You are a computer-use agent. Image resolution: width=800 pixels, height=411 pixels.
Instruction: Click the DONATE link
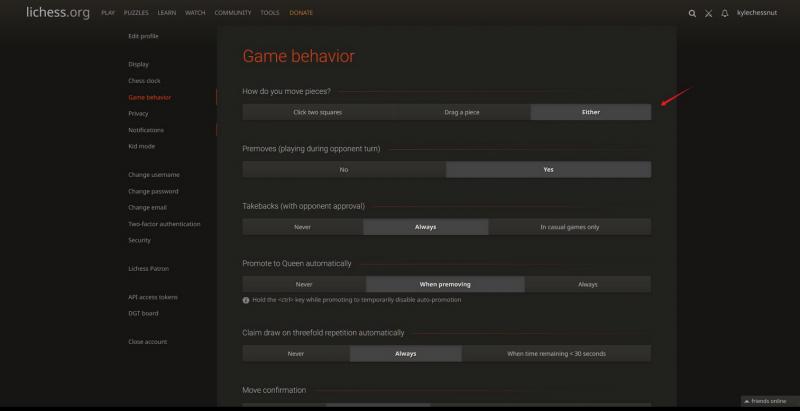(x=300, y=13)
